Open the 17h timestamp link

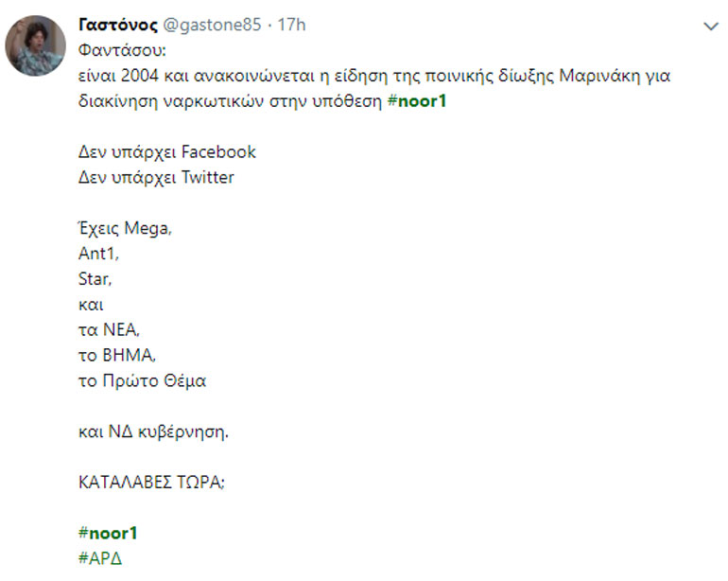[291, 25]
